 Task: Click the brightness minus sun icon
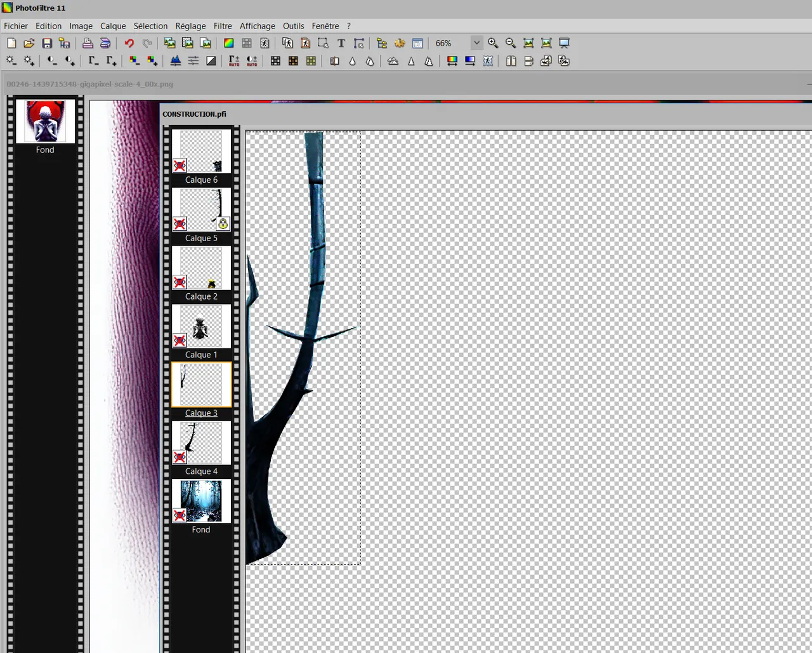(11, 61)
